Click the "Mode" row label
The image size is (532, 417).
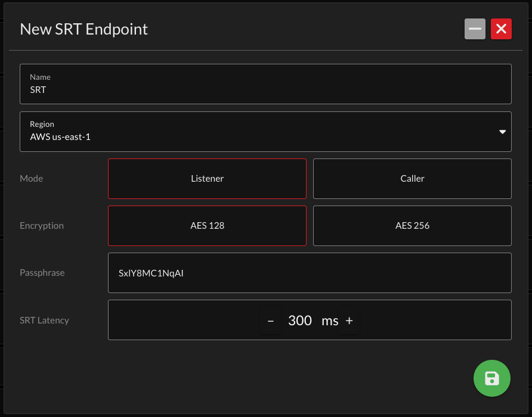tap(32, 178)
